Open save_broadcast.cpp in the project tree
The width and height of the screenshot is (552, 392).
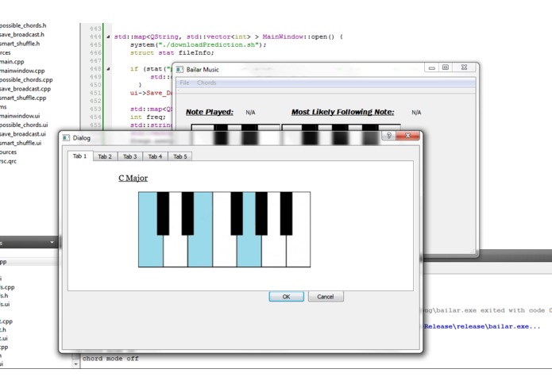point(25,89)
